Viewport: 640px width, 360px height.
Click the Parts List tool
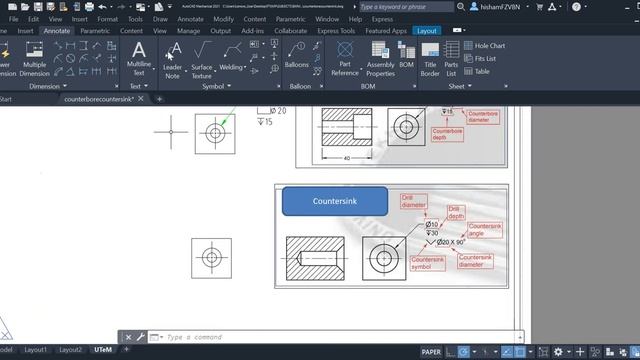[x=451, y=59]
